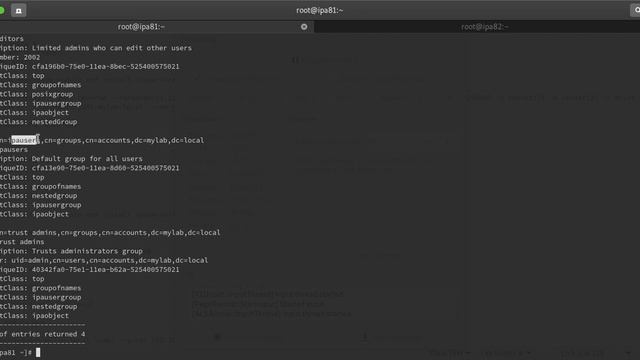Click the 'tClass: posixgroup' line
The height and width of the screenshot is (360, 640).
click(x=37, y=94)
